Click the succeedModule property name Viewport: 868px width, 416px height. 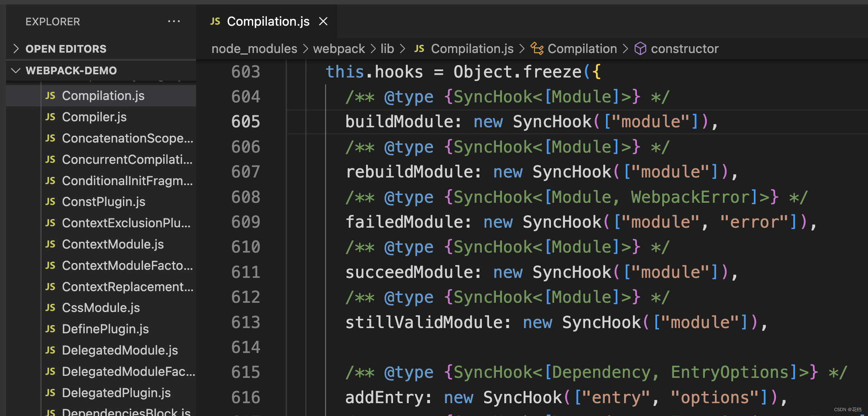pyautogui.click(x=409, y=272)
